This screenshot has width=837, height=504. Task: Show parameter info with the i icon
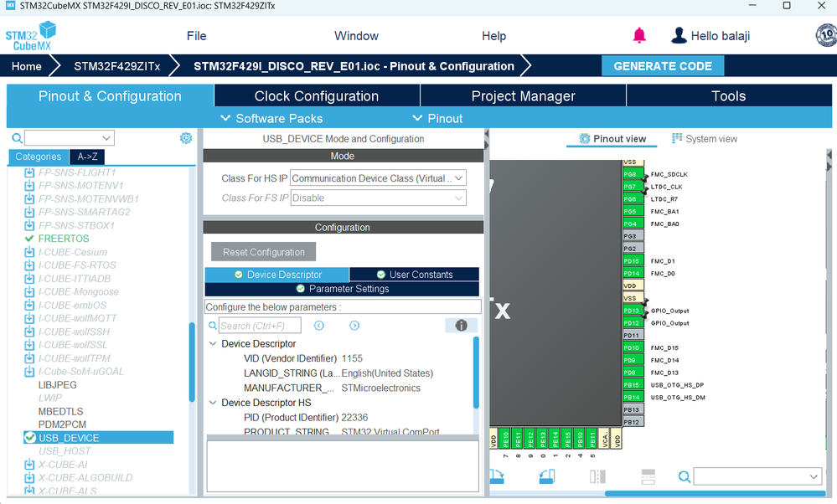(x=461, y=326)
